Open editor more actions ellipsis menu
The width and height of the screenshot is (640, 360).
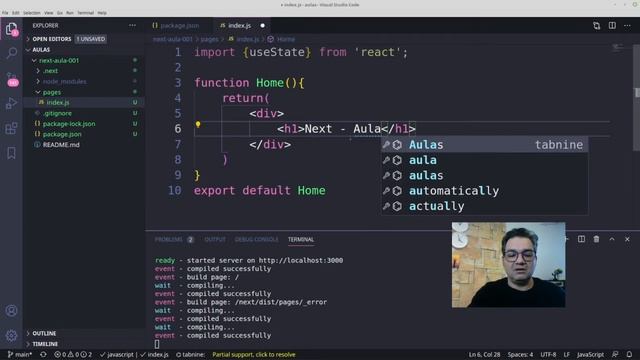click(x=627, y=26)
